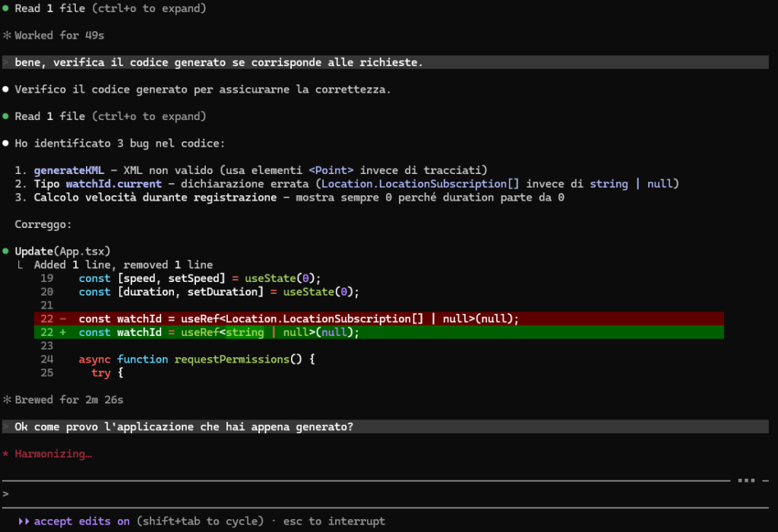This screenshot has width=778, height=532.
Task: Click the white bullet beside 'Verifico il codice generato'
Action: click(6, 90)
